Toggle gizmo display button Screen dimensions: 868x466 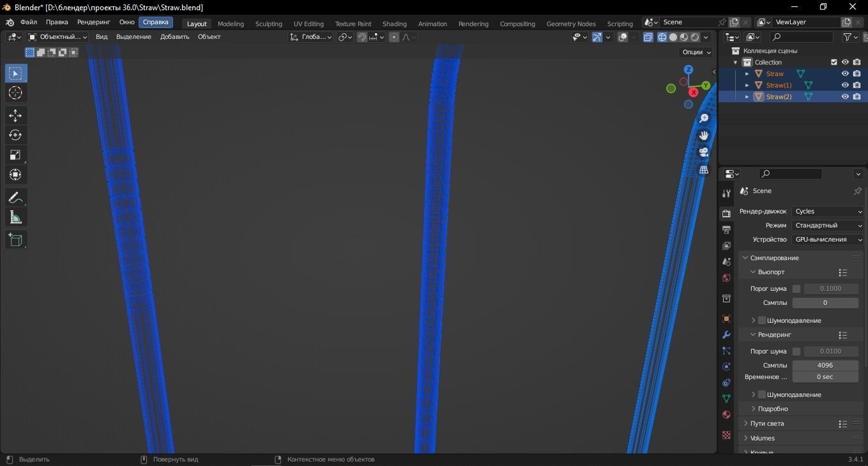597,37
